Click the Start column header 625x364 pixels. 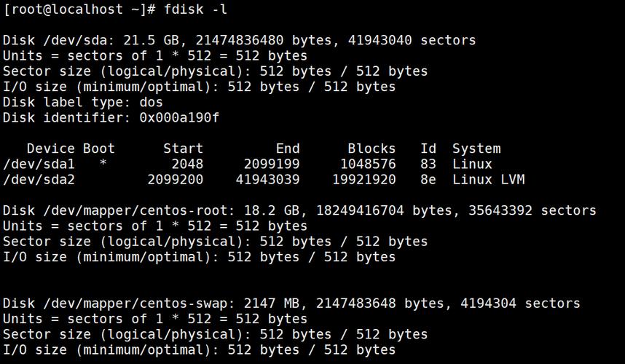[x=184, y=149]
